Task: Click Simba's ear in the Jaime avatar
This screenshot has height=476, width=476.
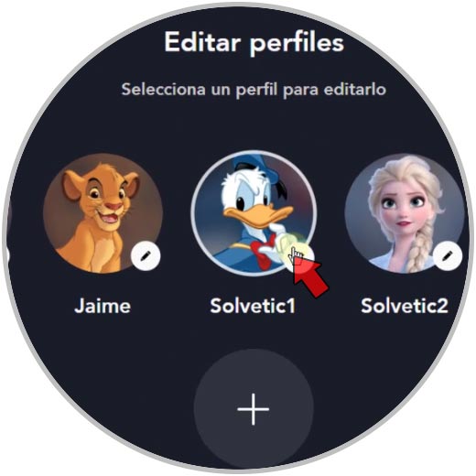Action: 72,186
